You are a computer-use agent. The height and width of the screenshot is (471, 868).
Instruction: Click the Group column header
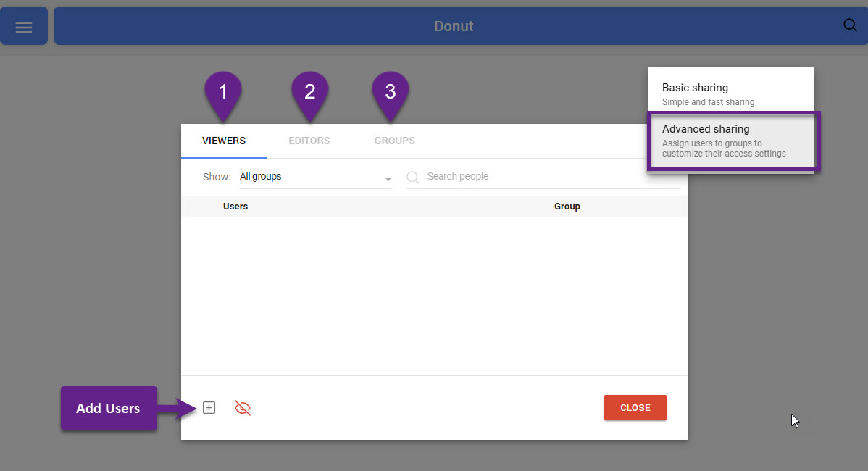[567, 207]
